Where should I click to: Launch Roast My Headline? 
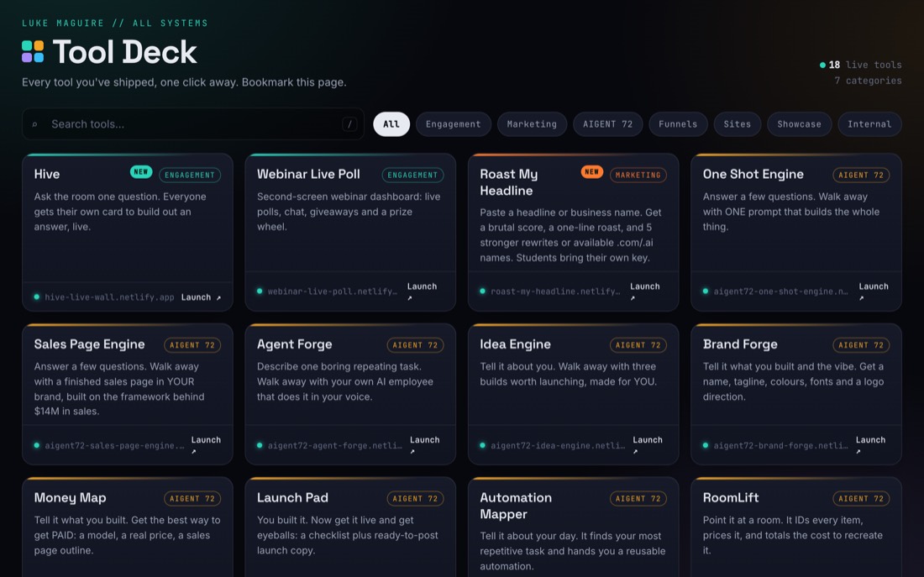(x=644, y=291)
